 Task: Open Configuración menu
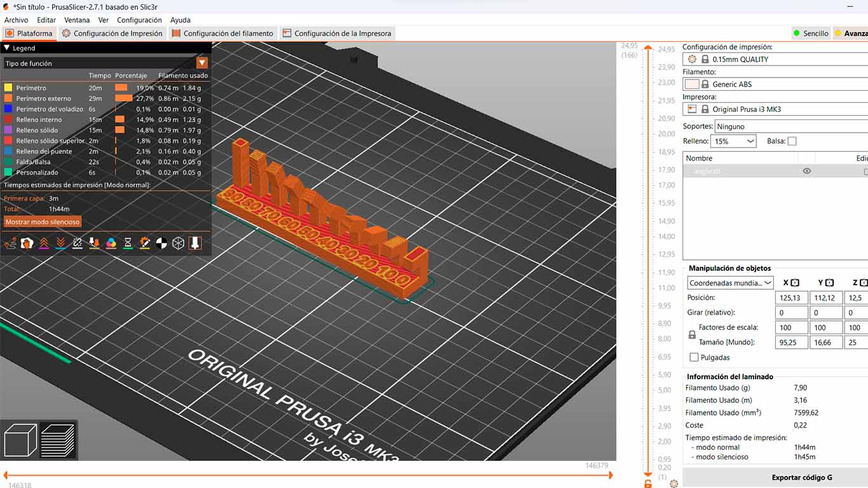point(139,20)
